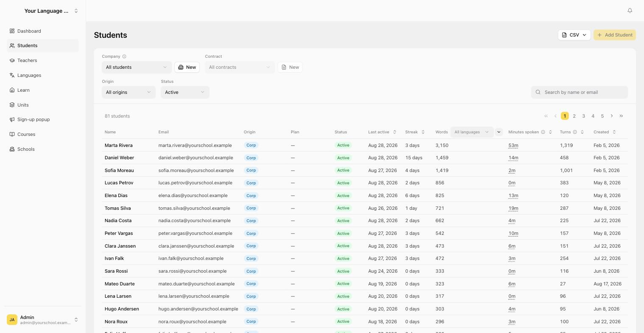The image size is (644, 333).
Task: Toggle sort on the Created column
Action: click(614, 132)
